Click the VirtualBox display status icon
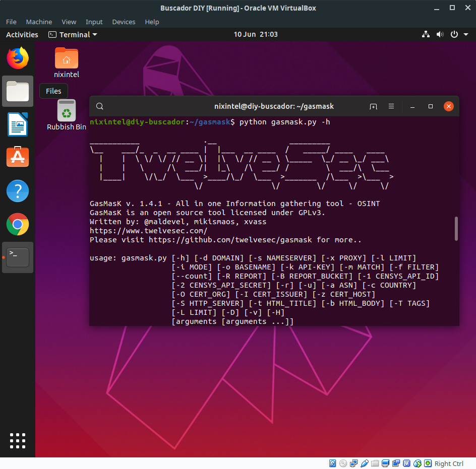The height and width of the screenshot is (469, 476). click(386, 463)
